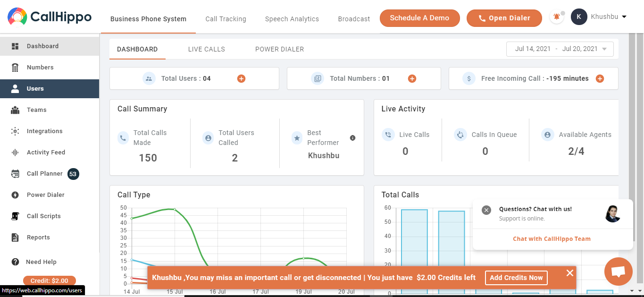Screen dimensions: 644x297
Task: Click the Power Dialer bolt icon
Action: [15, 195]
